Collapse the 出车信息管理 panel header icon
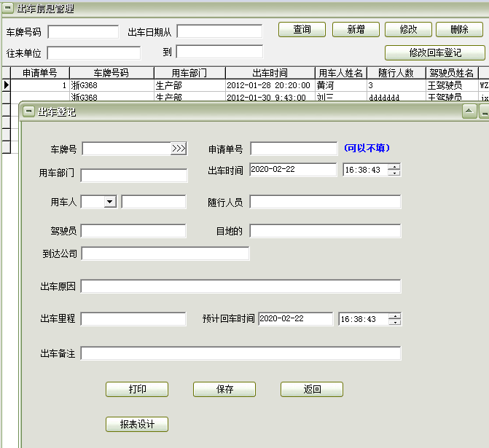Image resolution: width=489 pixels, height=448 pixels. [8, 8]
